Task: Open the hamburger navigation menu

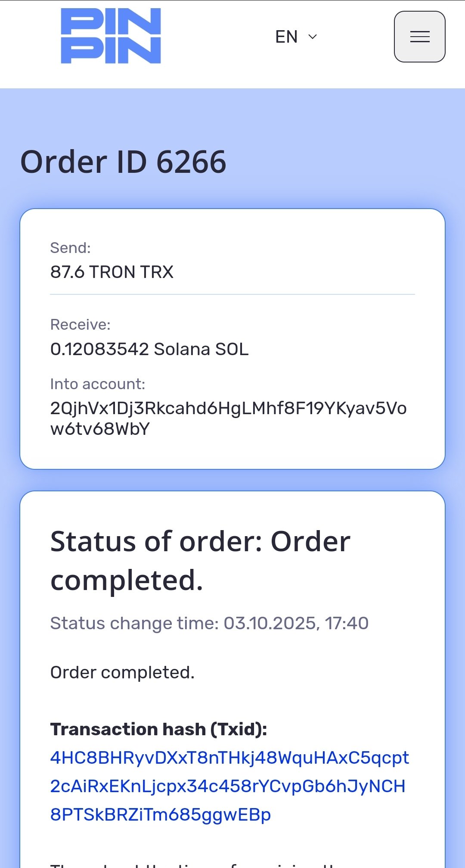Action: click(419, 37)
